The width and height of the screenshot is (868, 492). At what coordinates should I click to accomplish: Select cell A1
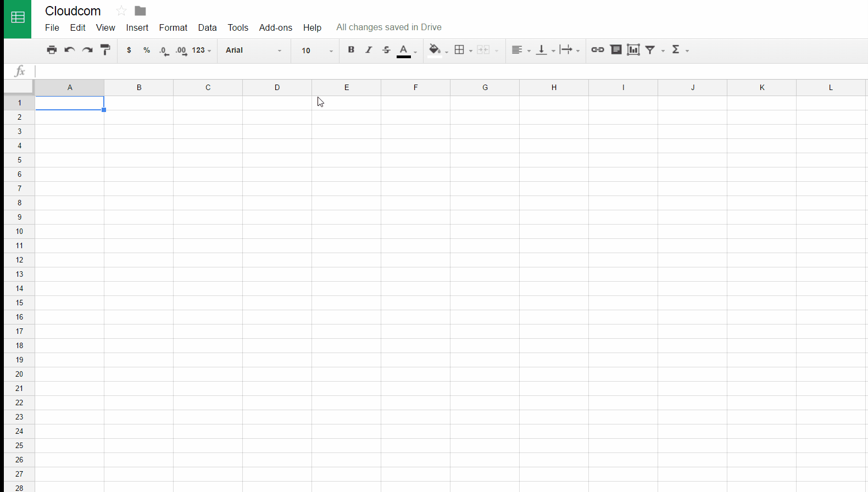(70, 103)
